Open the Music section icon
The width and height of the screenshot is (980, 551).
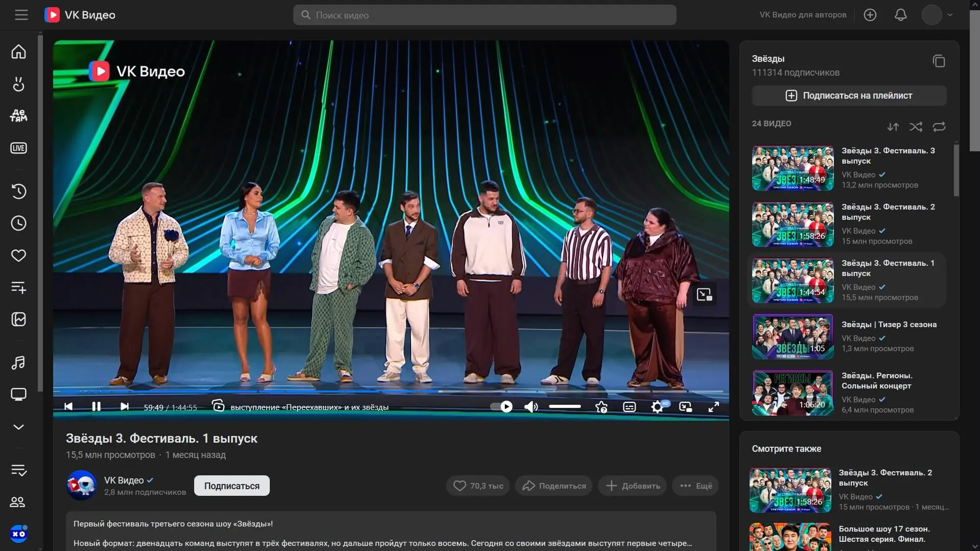19,363
